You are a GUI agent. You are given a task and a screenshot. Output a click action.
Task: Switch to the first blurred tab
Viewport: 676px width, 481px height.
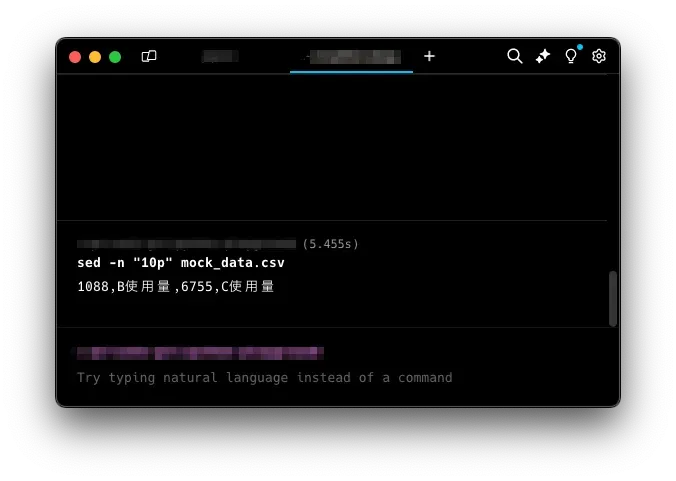pyautogui.click(x=220, y=56)
